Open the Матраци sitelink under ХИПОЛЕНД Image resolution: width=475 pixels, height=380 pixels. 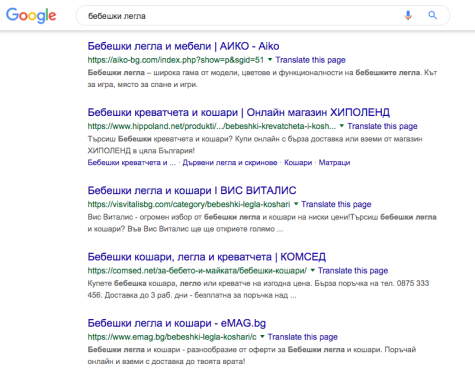334,163
